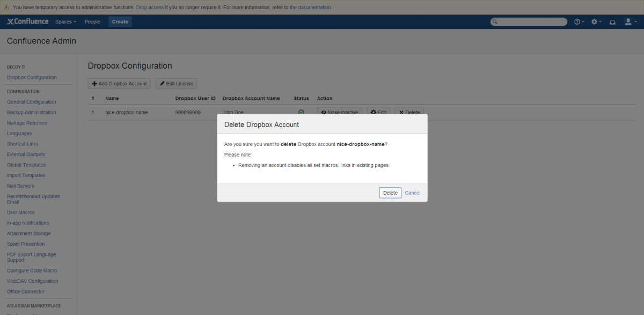Open Configure Code Macro page
This screenshot has height=315, width=644.
[32, 271]
